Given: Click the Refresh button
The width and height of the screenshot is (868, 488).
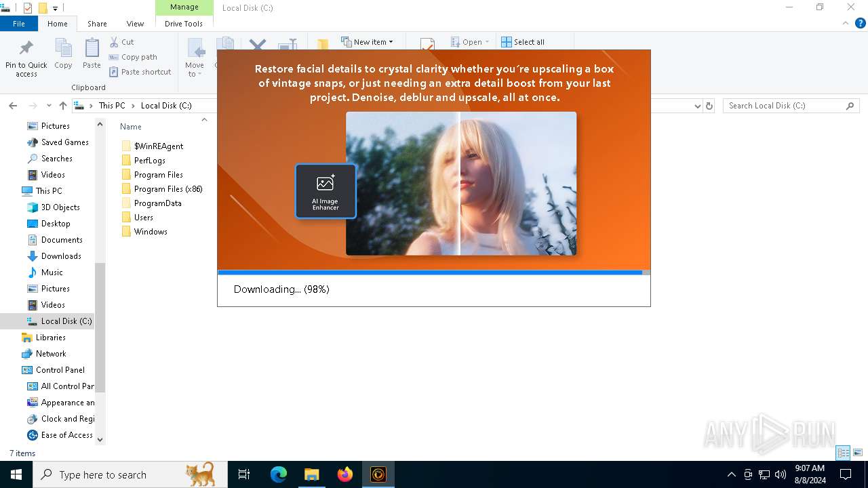Looking at the screenshot, I should pyautogui.click(x=709, y=106).
